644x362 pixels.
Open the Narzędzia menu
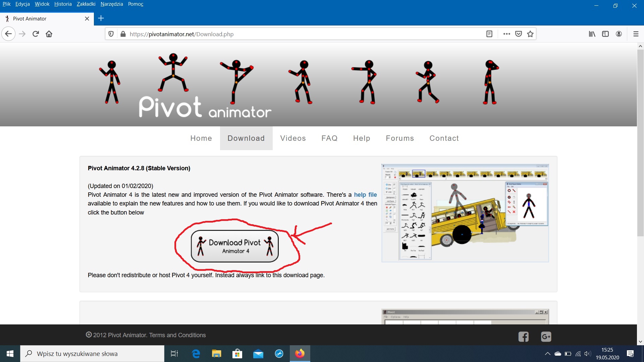click(112, 4)
